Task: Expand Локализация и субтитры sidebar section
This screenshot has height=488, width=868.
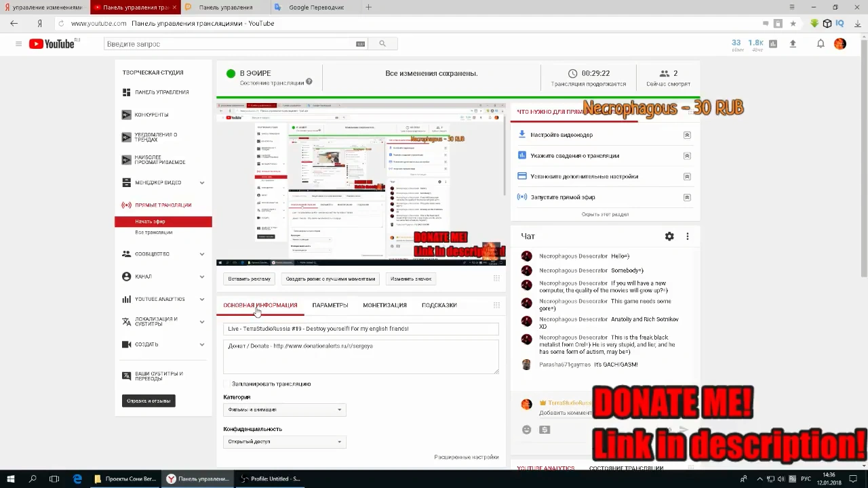Action: point(202,322)
